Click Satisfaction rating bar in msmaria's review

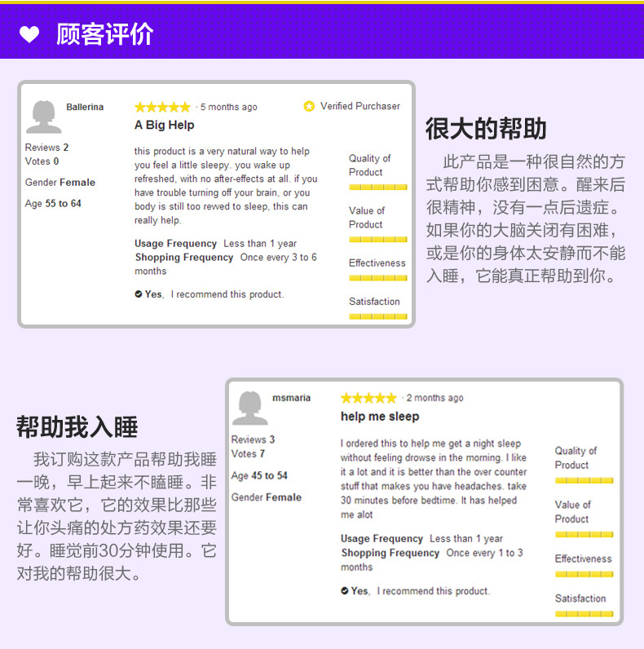click(584, 613)
